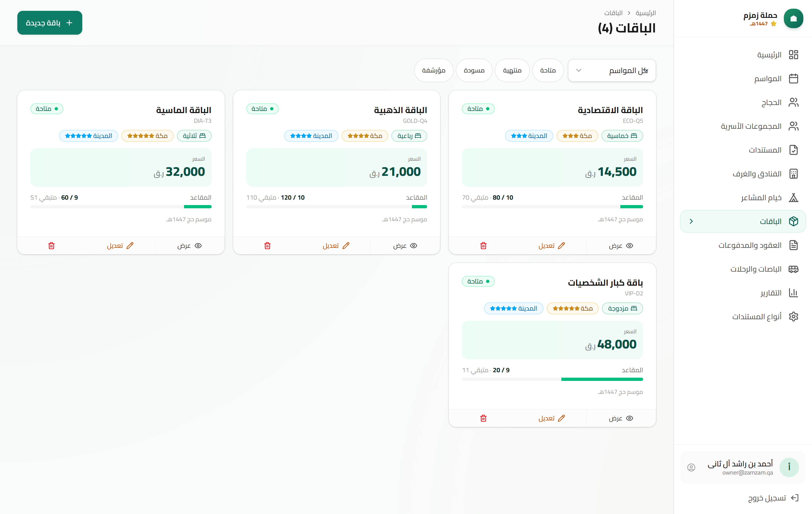Open الباصات والرحلات bus icon
The height and width of the screenshot is (514, 812).
coord(793,269)
